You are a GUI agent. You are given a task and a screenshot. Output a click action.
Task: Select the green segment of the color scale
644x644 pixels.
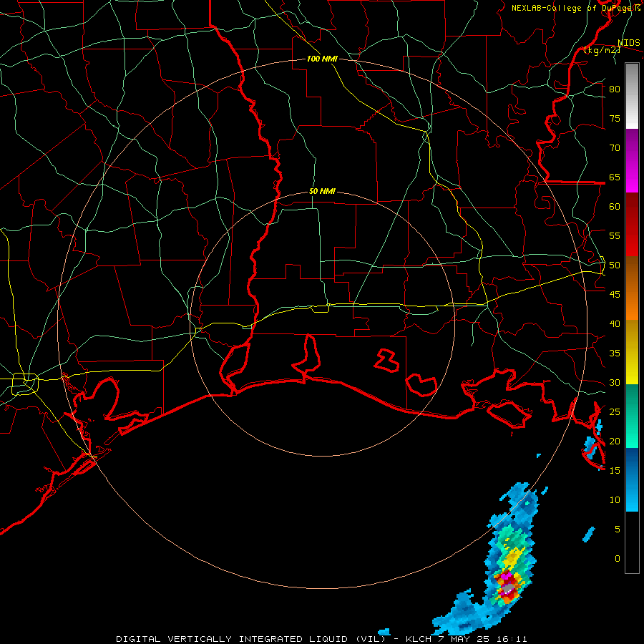(632, 416)
